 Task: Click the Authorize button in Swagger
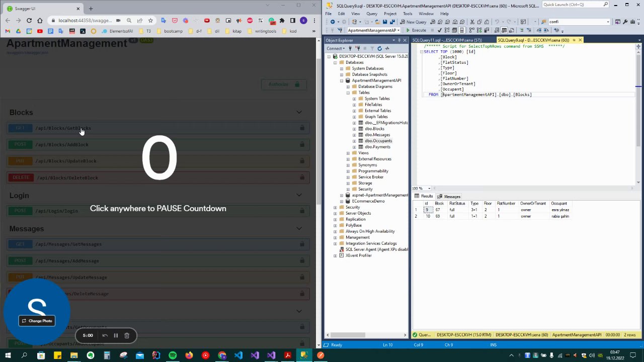(x=284, y=84)
